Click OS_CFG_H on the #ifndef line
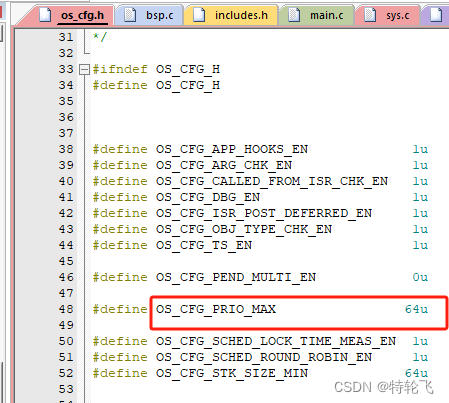Screen dimensions: 449x403 (188, 70)
